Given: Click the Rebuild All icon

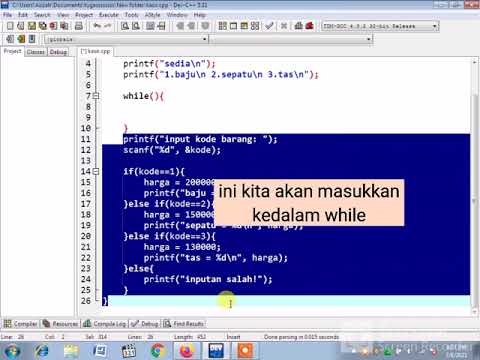Looking at the screenshot, I should [x=255, y=26].
